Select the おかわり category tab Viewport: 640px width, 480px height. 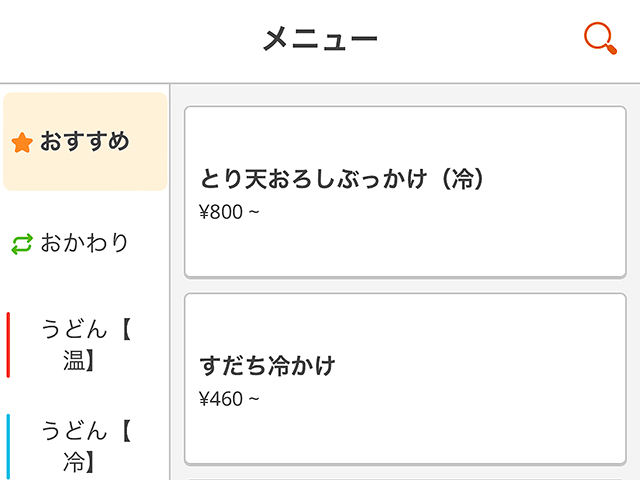[x=85, y=243]
